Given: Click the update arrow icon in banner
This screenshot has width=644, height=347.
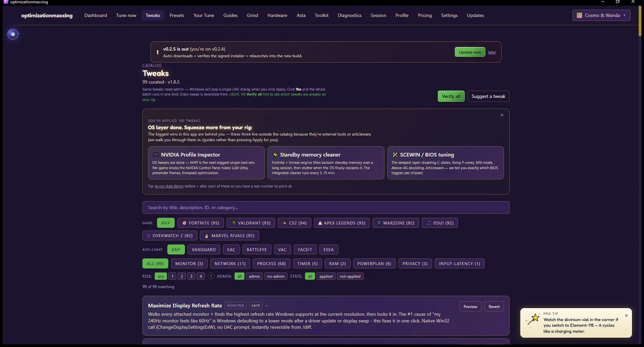Looking at the screenshot, I should pos(157,52).
